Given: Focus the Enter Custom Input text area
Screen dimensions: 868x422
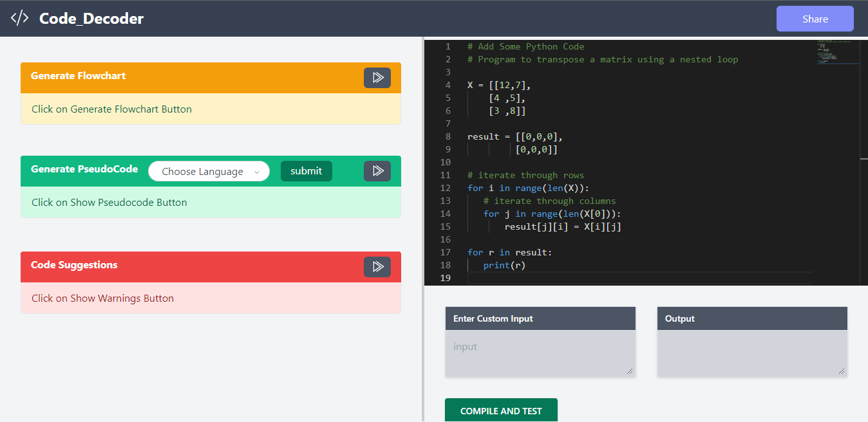Looking at the screenshot, I should click(x=540, y=353).
